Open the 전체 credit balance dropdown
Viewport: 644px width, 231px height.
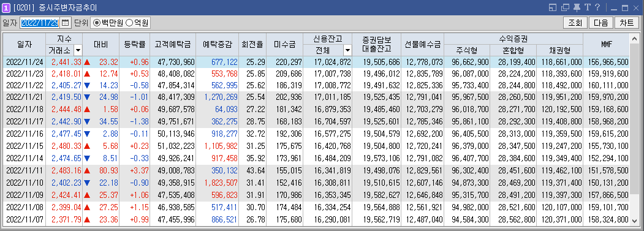347,51
